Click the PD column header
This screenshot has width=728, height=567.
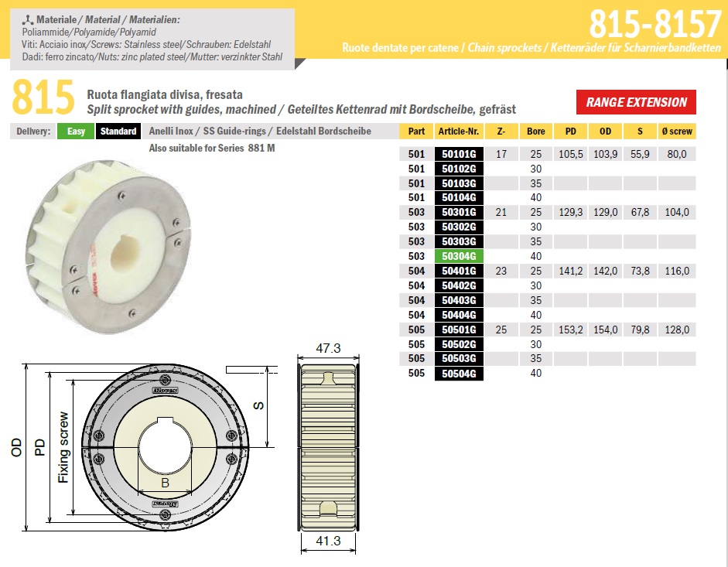coord(570,132)
